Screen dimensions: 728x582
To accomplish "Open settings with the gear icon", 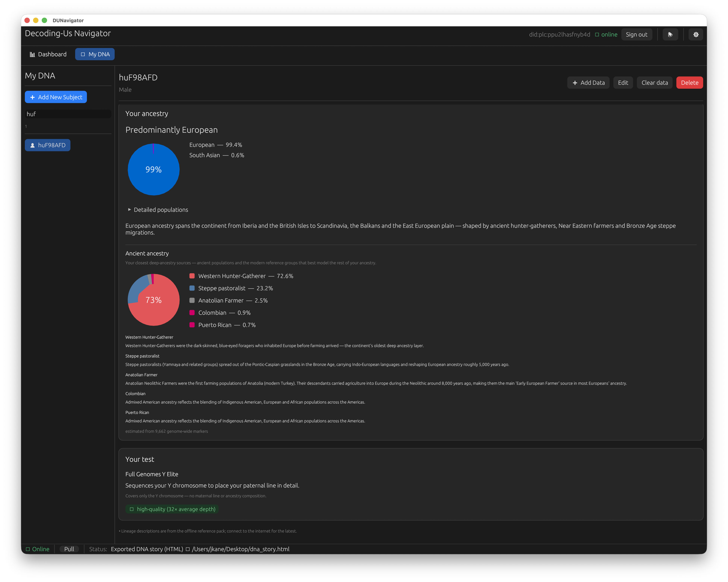I will (696, 34).
